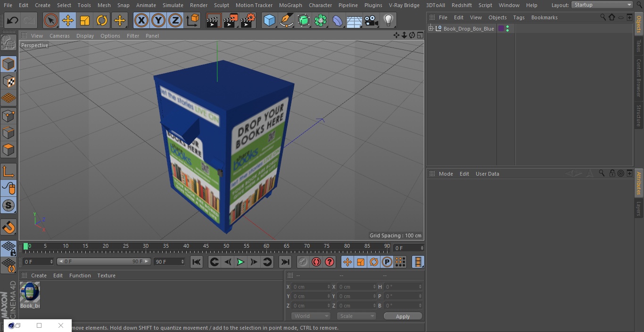Click the Undo arrow icon
Screen dimensions: 644x332
point(13,20)
